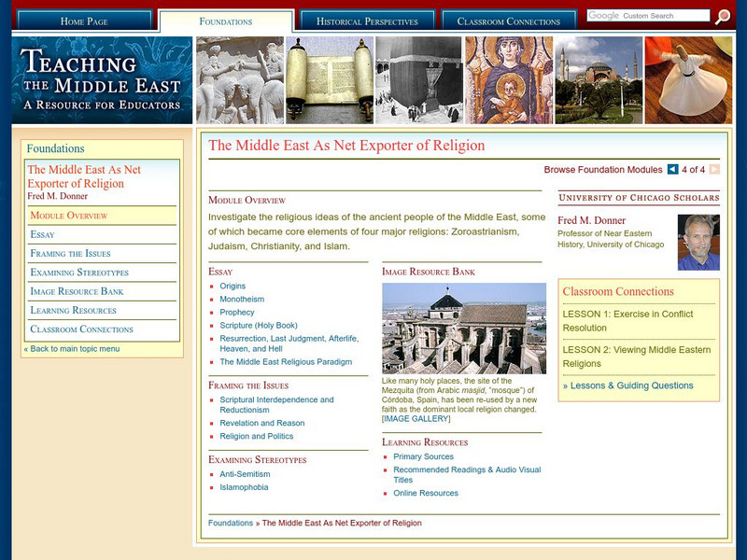Screen dimensions: 747x560
Task: Open Image Resource Bank sidebar item
Action: 102,291
